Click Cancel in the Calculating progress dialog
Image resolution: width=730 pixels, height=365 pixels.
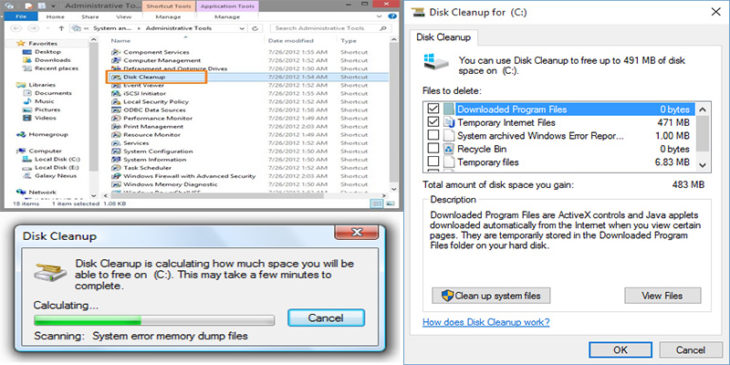click(326, 318)
